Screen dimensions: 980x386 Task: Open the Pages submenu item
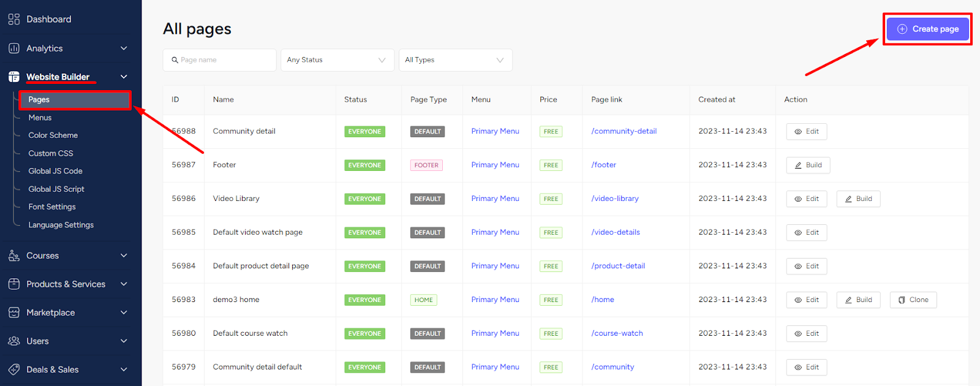pos(75,99)
